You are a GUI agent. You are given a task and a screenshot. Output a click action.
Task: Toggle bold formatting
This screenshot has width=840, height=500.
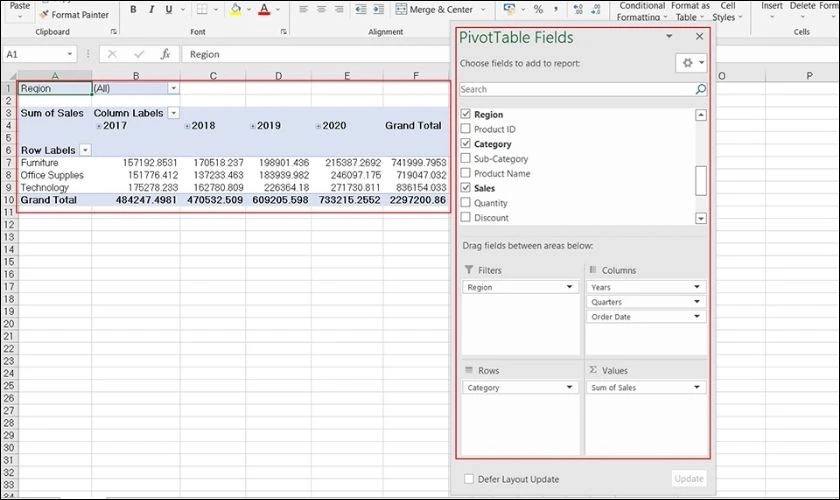click(133, 9)
